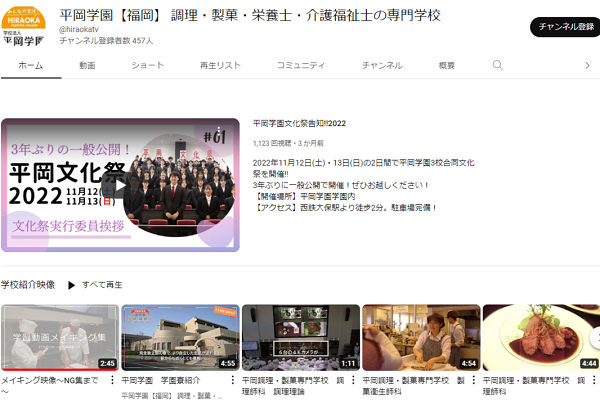
Task: Subscribe using the チャンネル登録 button
Action: click(566, 27)
